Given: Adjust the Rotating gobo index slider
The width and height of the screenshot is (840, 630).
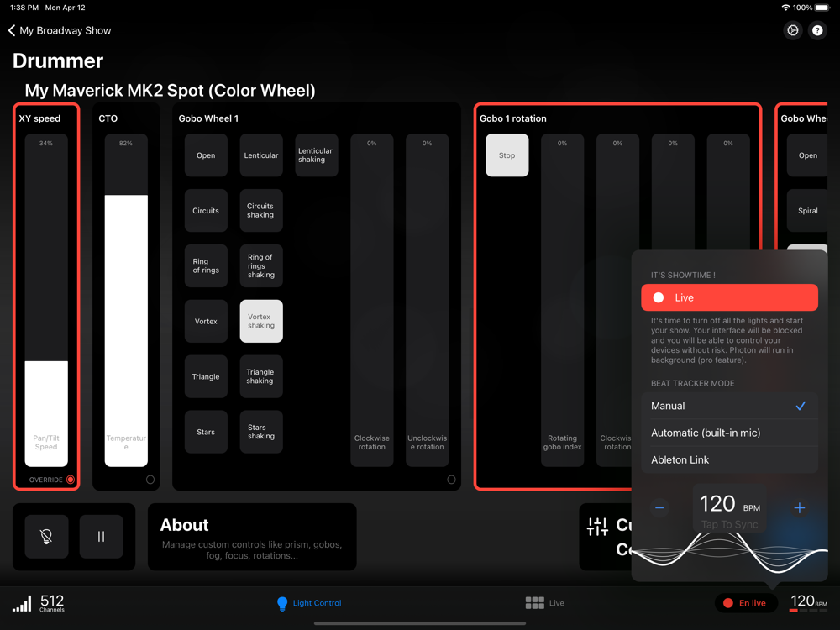Looking at the screenshot, I should click(x=562, y=300).
